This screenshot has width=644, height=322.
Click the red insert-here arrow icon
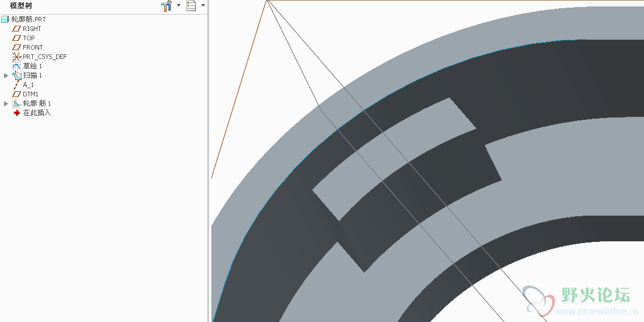pyautogui.click(x=16, y=113)
